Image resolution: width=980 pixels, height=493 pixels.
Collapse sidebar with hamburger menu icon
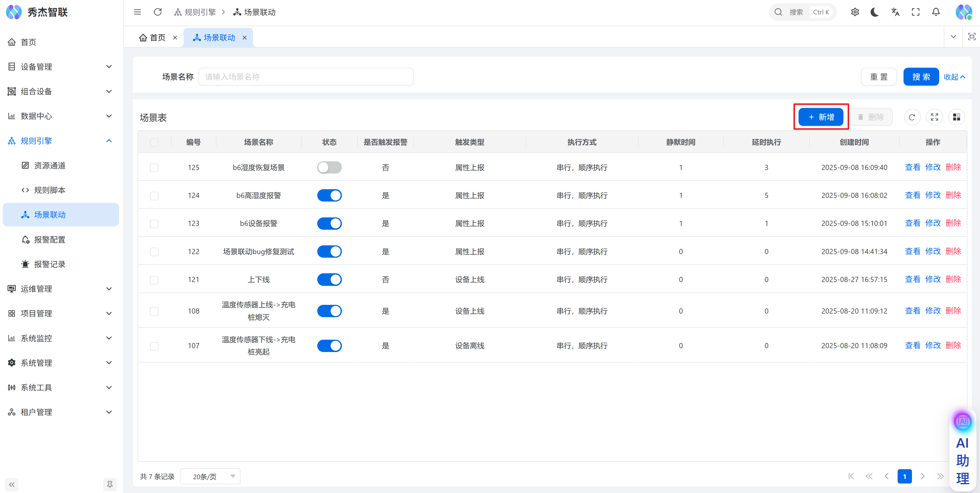pos(137,12)
